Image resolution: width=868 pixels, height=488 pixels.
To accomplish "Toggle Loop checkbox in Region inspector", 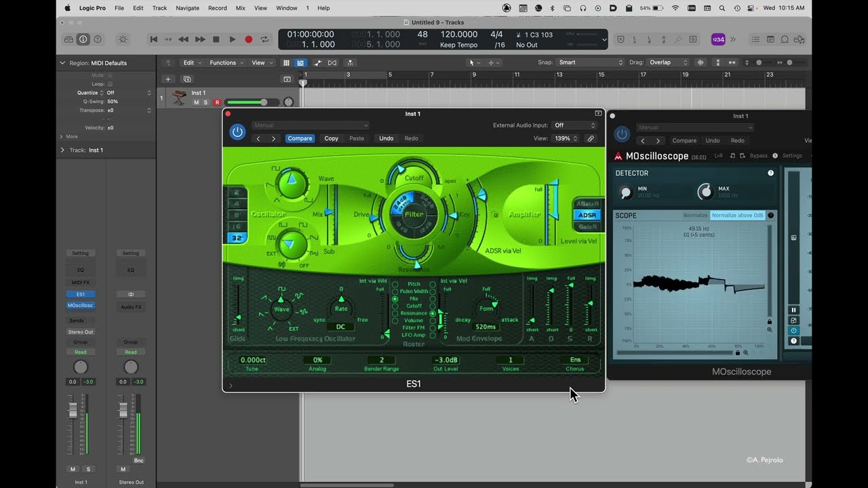I will [x=111, y=84].
